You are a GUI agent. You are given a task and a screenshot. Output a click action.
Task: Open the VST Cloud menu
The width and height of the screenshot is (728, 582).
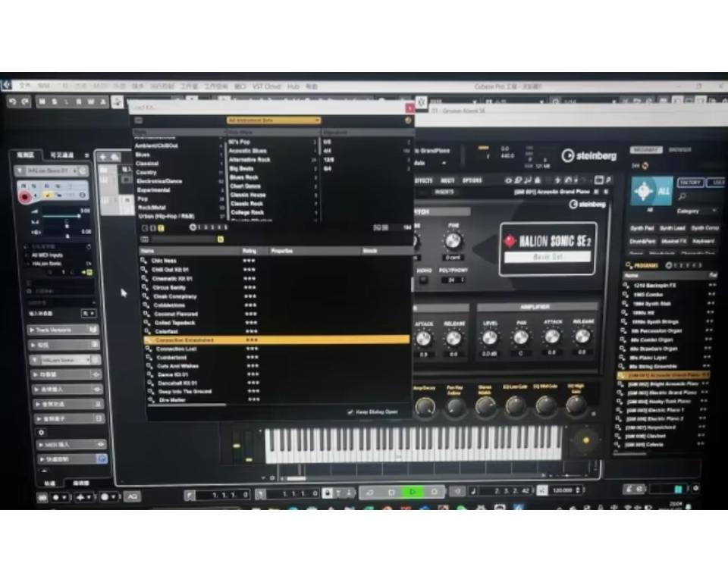click(266, 87)
